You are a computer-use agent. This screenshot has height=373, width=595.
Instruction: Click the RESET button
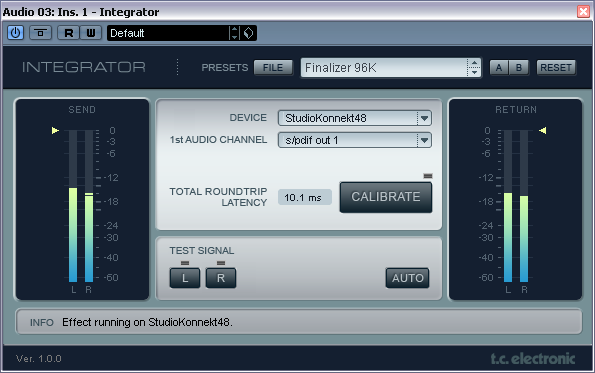[556, 68]
